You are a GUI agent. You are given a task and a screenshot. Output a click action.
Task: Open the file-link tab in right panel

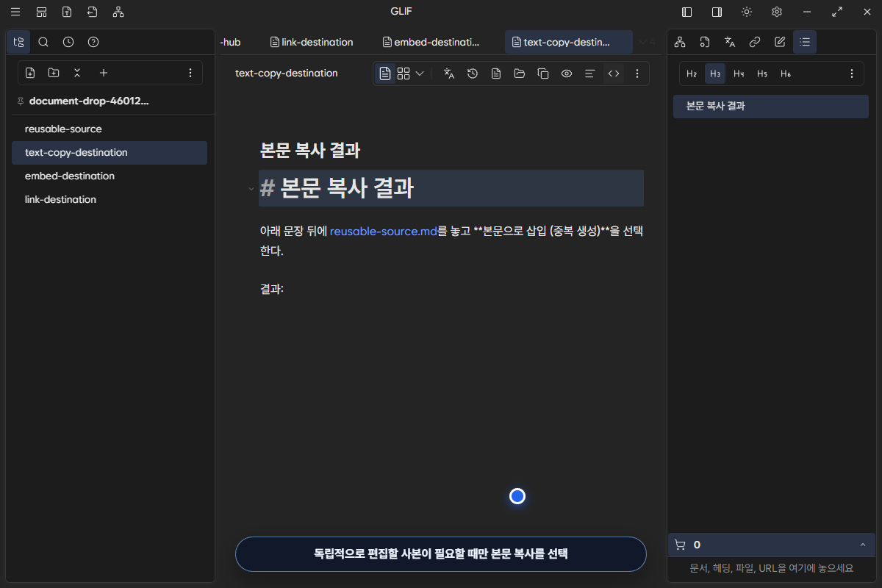click(x=705, y=42)
